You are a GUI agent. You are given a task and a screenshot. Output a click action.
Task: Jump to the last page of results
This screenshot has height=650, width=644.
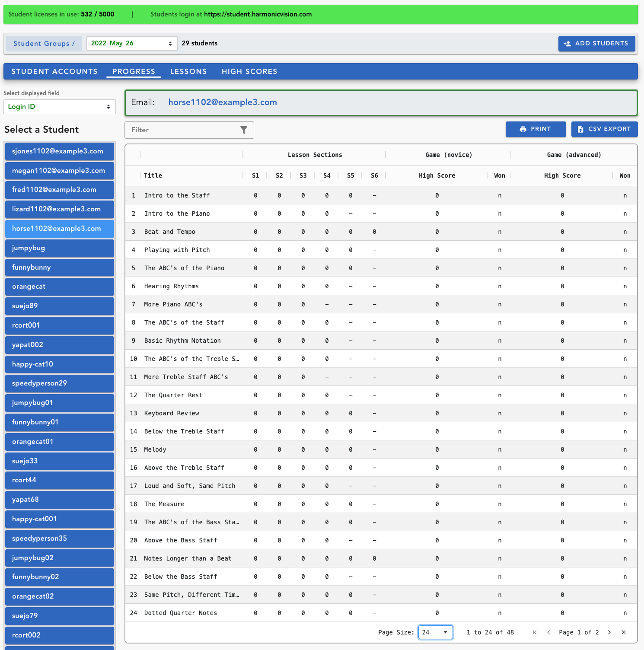coord(623,632)
